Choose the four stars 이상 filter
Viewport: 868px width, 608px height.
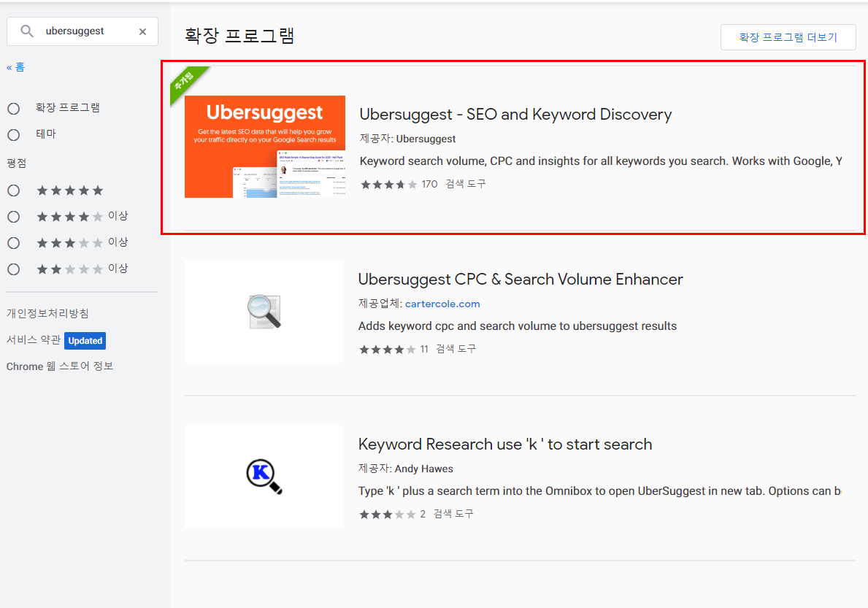(x=14, y=216)
